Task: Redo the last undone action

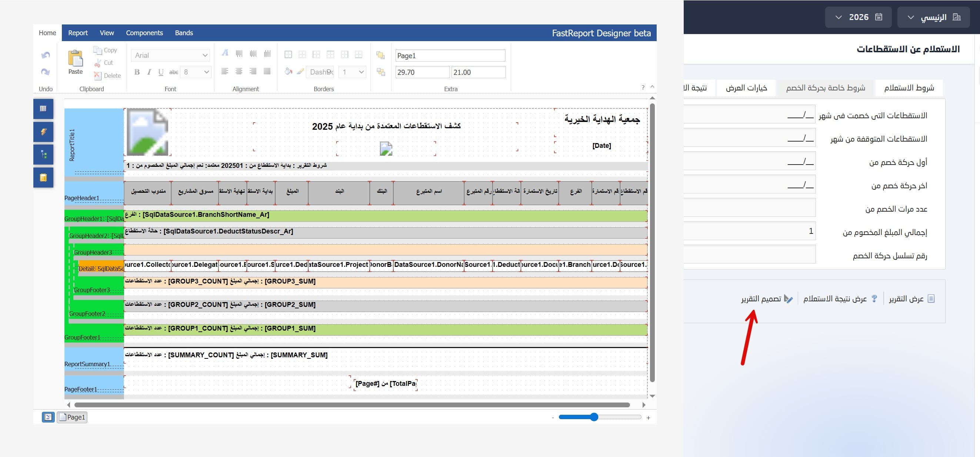Action: pos(46,72)
